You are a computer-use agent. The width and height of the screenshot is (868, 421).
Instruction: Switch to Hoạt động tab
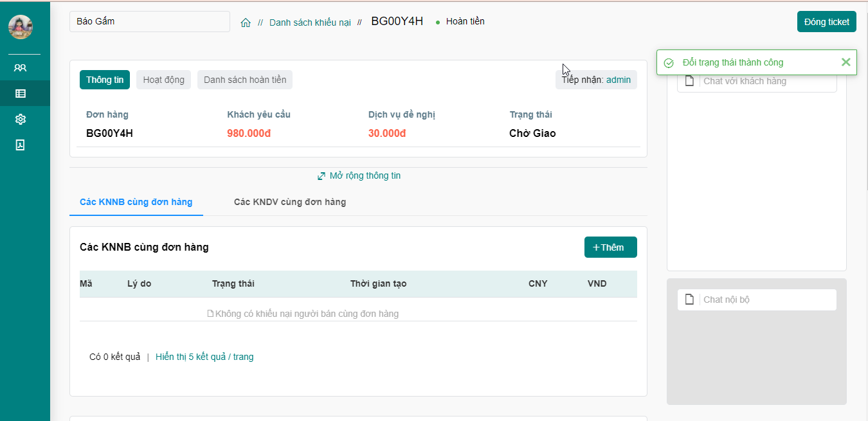click(x=163, y=80)
